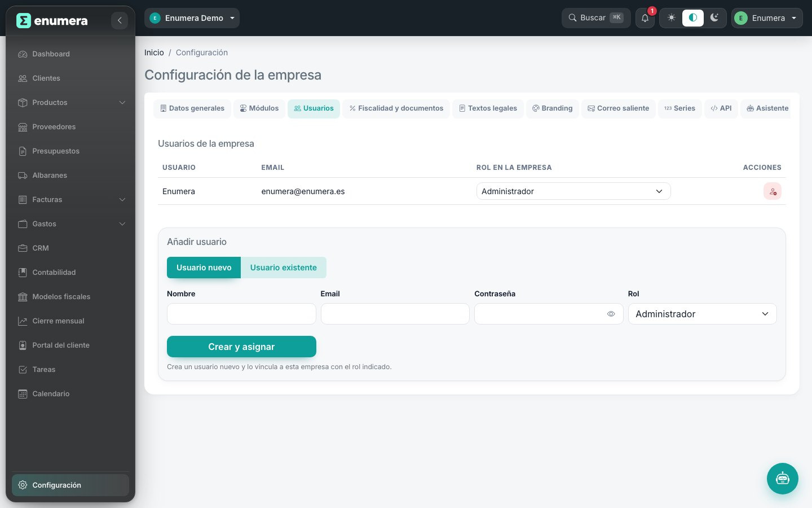Open Presupuestos in the sidebar
Screen dimensions: 812x508
(x=70, y=151)
